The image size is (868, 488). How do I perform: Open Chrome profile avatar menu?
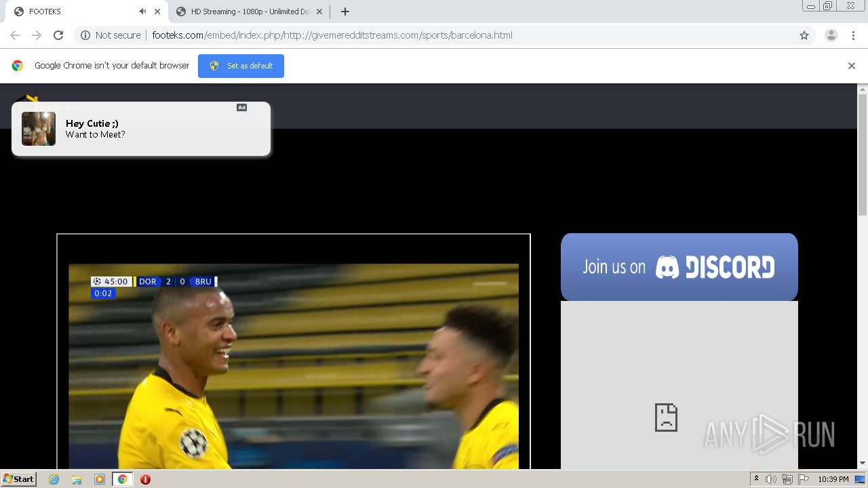point(831,35)
